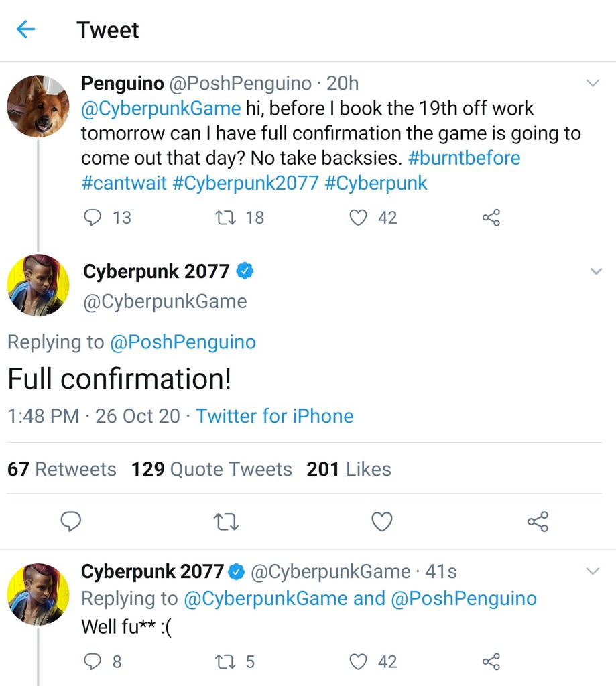The width and height of the screenshot is (616, 686).
Task: Open Penguino's dog profile picture
Action: 38,107
